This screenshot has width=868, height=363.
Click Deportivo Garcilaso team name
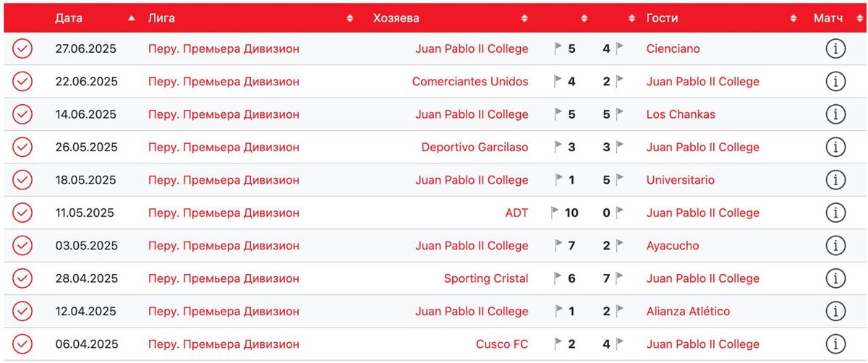click(x=475, y=148)
